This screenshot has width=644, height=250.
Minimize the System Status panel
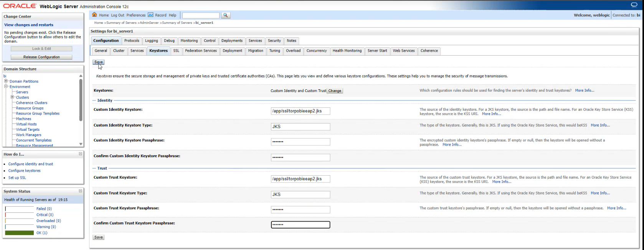coord(81,191)
